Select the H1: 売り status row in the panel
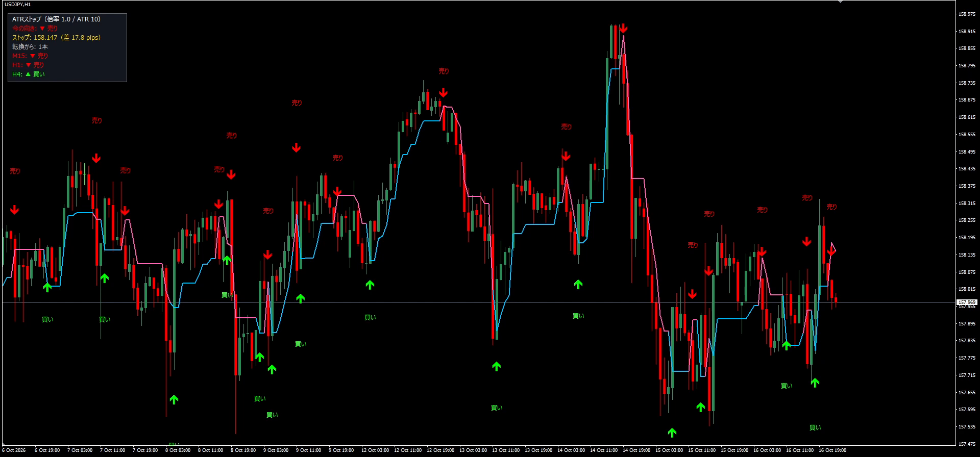The image size is (980, 457). pyautogui.click(x=28, y=65)
